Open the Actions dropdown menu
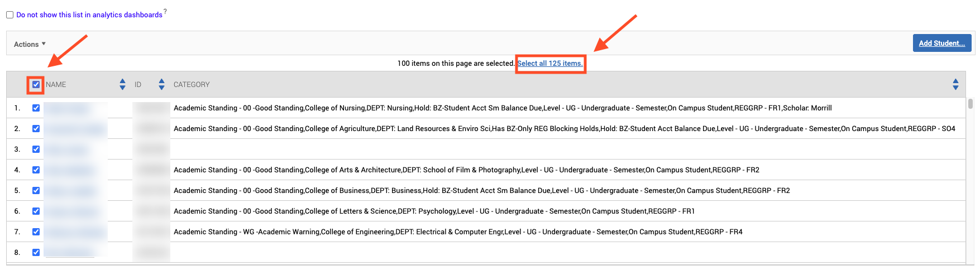This screenshot has width=980, height=275. coord(30,44)
